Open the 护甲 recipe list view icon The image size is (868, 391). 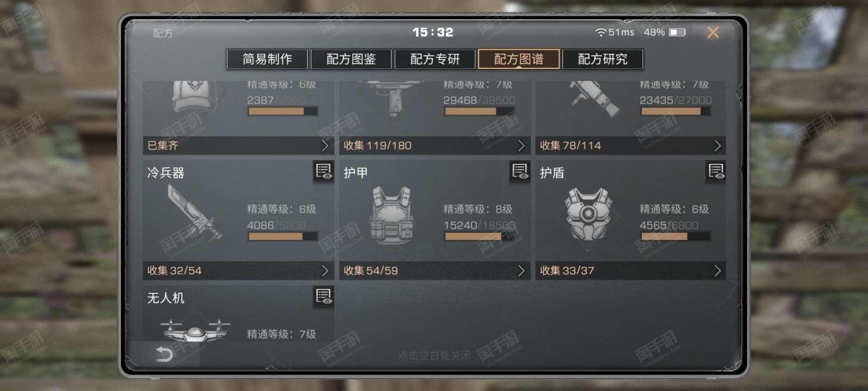click(520, 172)
